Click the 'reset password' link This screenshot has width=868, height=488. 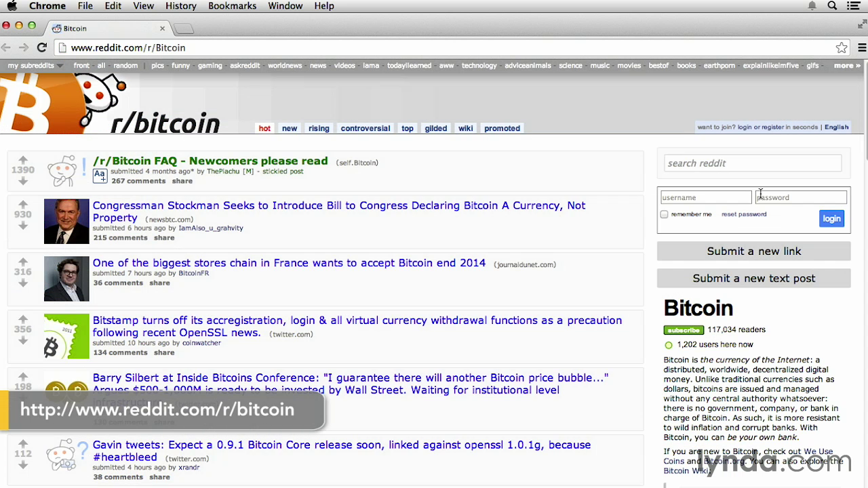click(744, 214)
